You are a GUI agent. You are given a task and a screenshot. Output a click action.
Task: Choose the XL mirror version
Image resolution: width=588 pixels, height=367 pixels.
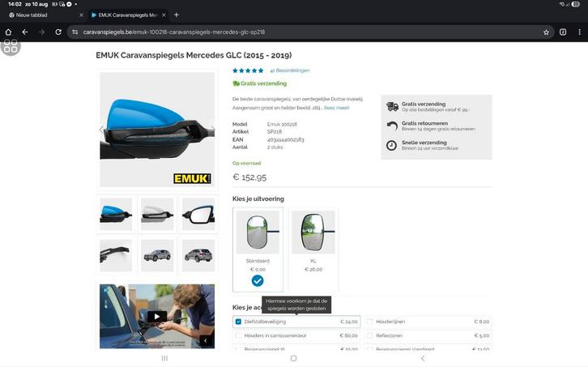tap(313, 250)
